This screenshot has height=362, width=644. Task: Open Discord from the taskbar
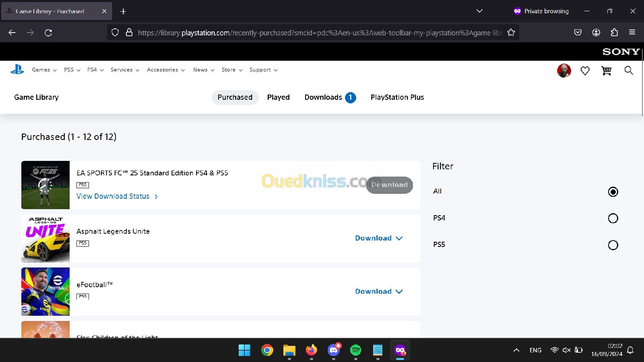[334, 350]
